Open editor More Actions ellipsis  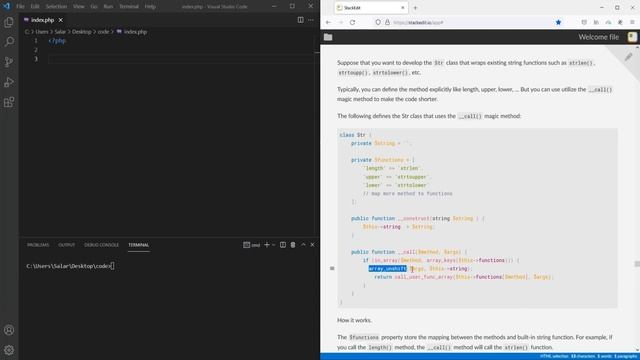(311, 20)
